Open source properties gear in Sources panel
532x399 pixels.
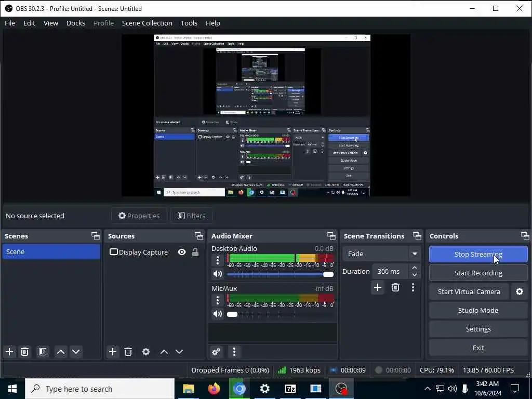click(146, 352)
